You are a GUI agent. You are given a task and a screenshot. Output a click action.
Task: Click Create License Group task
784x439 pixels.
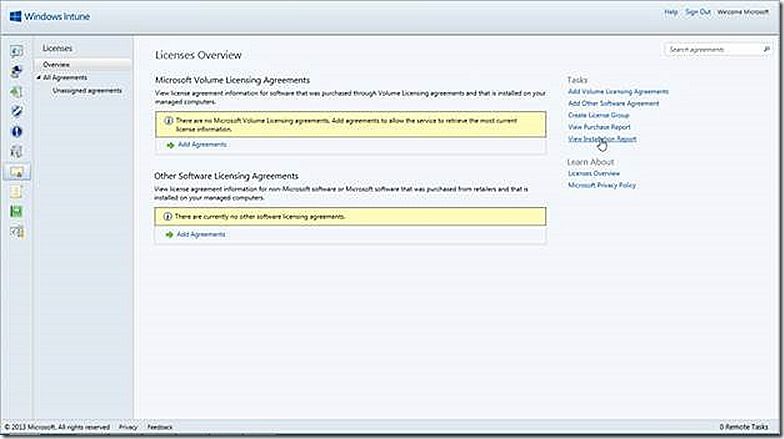tap(598, 115)
